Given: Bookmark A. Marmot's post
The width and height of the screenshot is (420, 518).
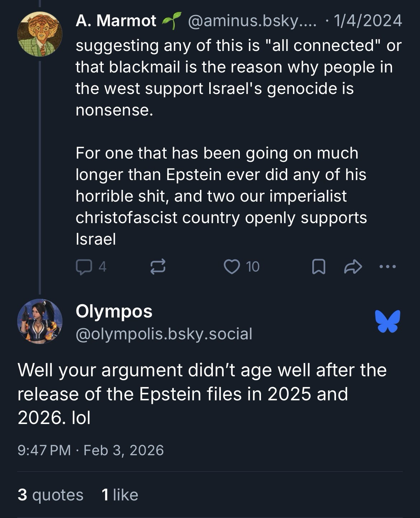Looking at the screenshot, I should [x=319, y=267].
